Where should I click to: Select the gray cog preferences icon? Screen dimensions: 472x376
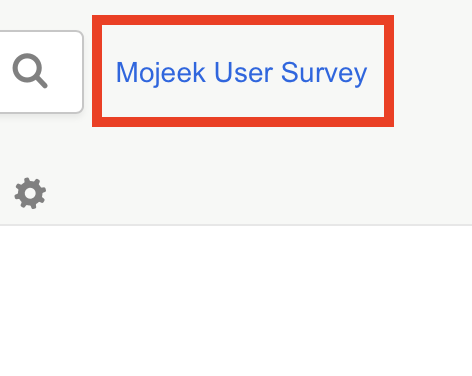[30, 193]
